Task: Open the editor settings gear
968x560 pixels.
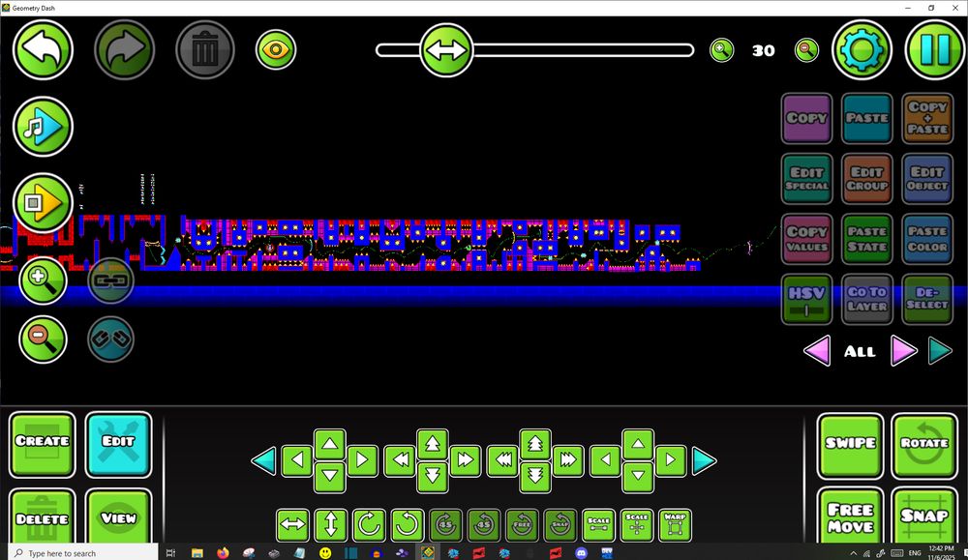Action: point(862,50)
